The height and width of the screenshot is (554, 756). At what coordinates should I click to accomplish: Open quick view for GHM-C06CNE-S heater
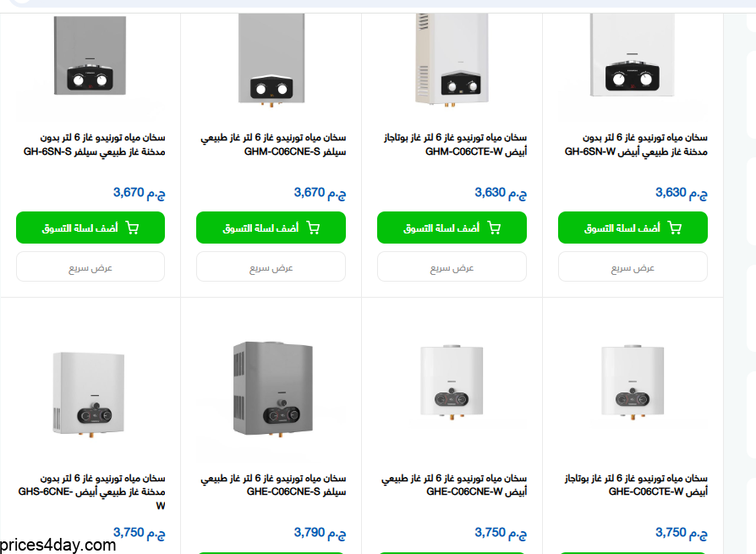(271, 266)
